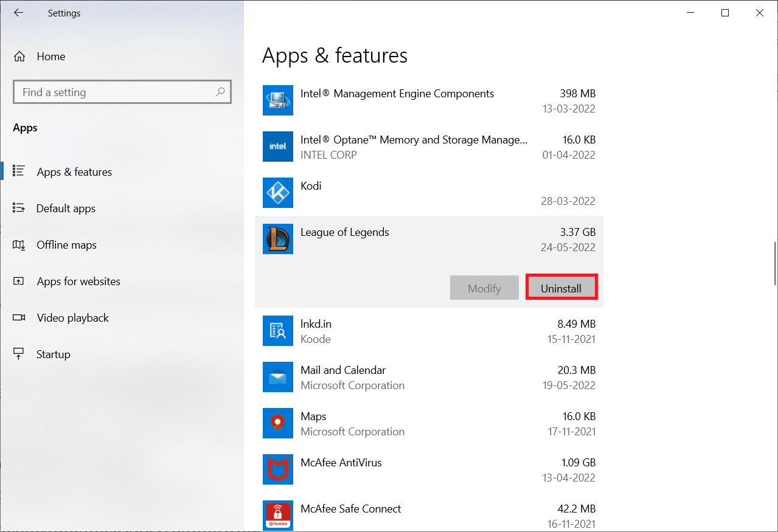Click the Home icon in sidebar
Image resolution: width=778 pixels, height=532 pixels.
click(x=19, y=57)
